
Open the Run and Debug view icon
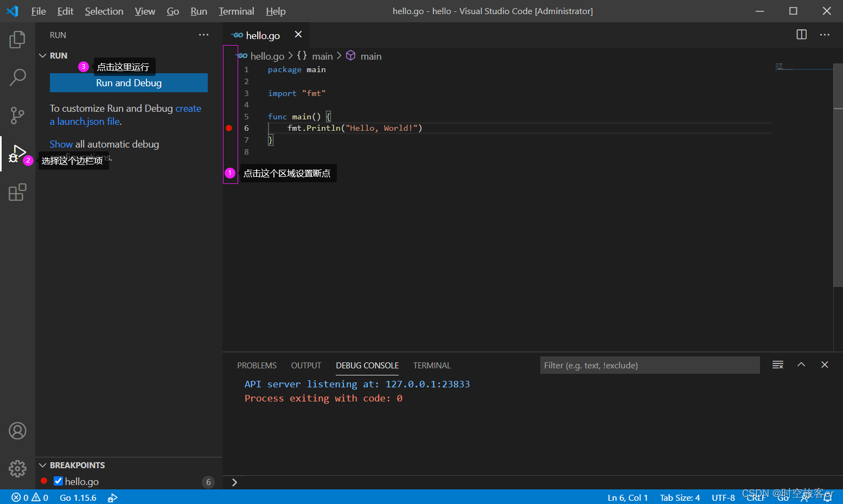[17, 154]
